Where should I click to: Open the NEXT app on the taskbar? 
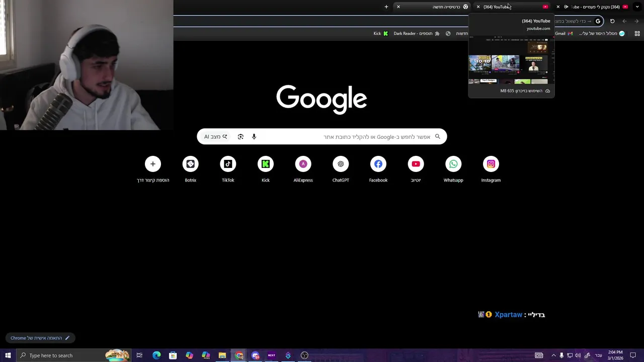pyautogui.click(x=272, y=355)
